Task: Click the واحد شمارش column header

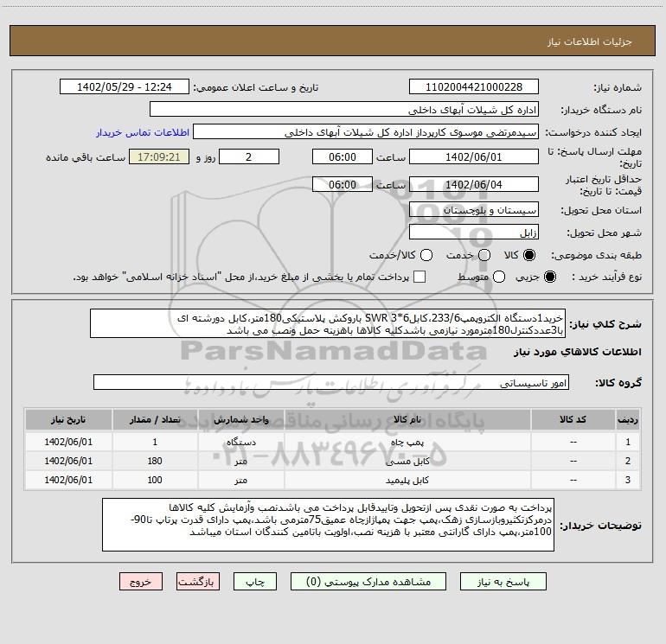Action: 240,419
